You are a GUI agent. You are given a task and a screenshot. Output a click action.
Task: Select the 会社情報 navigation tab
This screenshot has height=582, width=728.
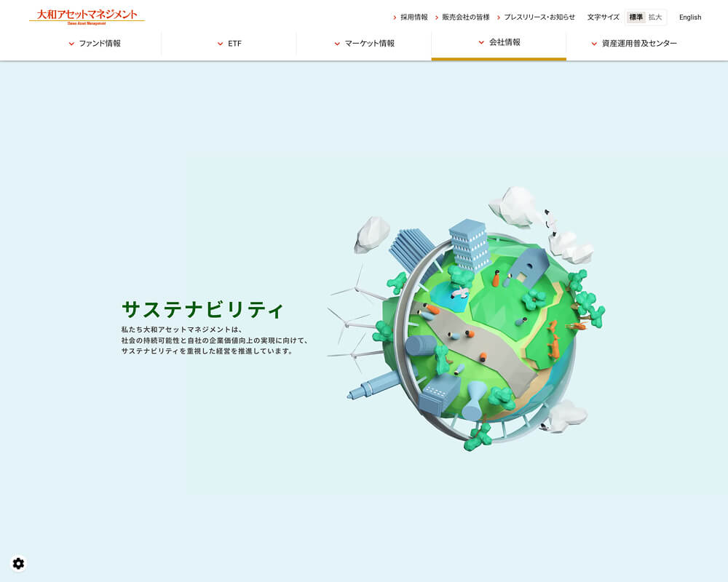[505, 42]
